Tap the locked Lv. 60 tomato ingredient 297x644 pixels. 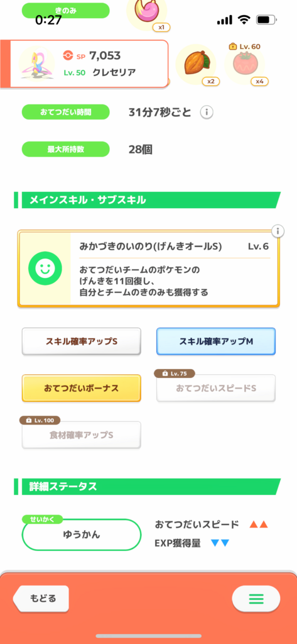[x=246, y=65]
